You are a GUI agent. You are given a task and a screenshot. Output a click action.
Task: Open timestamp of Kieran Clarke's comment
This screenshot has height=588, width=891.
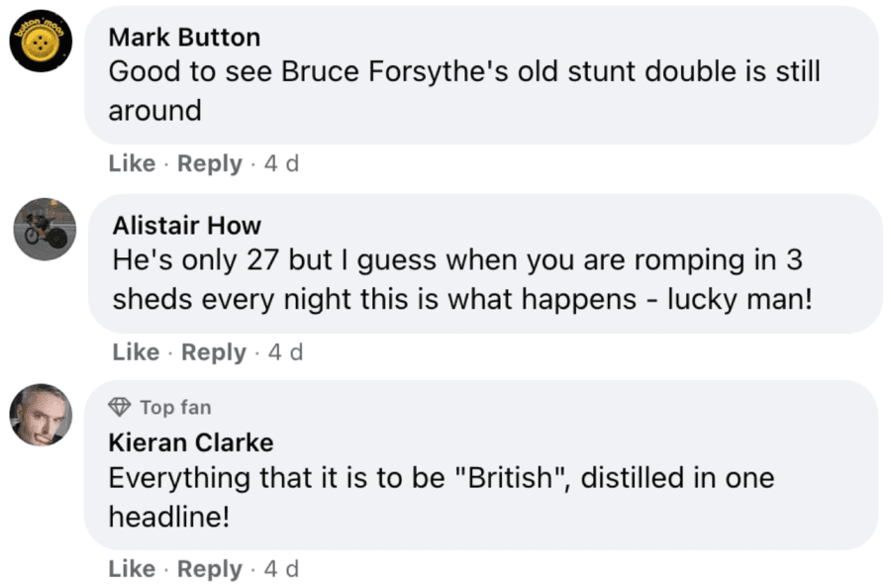(x=281, y=569)
